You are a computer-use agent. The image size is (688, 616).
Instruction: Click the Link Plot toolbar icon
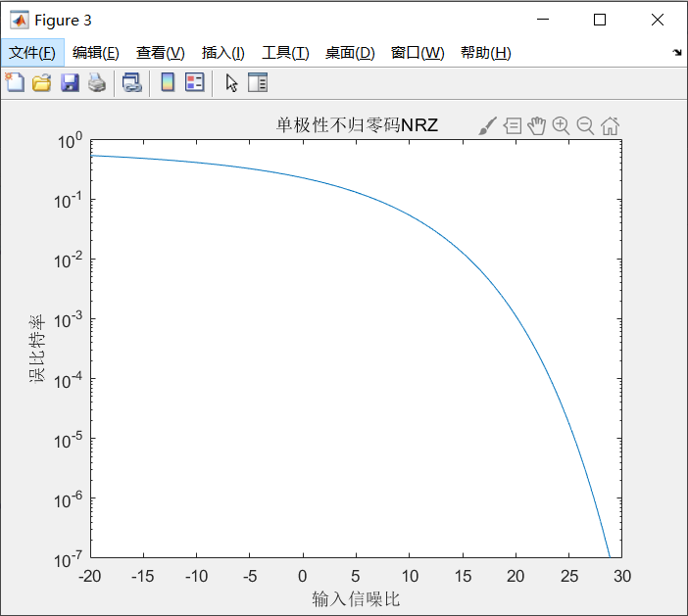pos(132,82)
